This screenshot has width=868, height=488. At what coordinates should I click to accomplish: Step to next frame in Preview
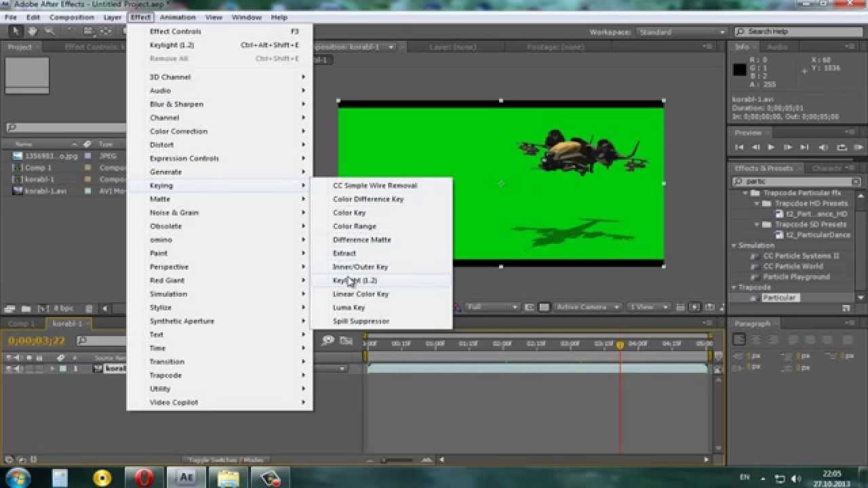coord(787,147)
